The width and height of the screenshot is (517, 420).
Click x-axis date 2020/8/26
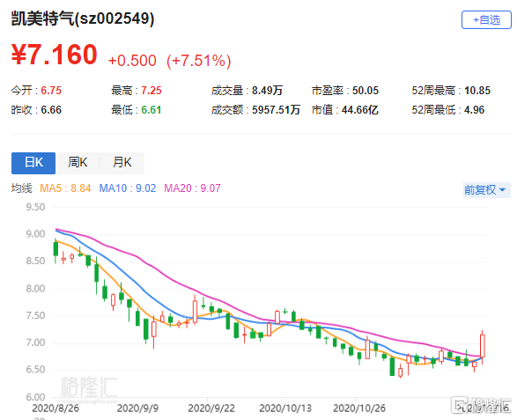pyautogui.click(x=55, y=409)
